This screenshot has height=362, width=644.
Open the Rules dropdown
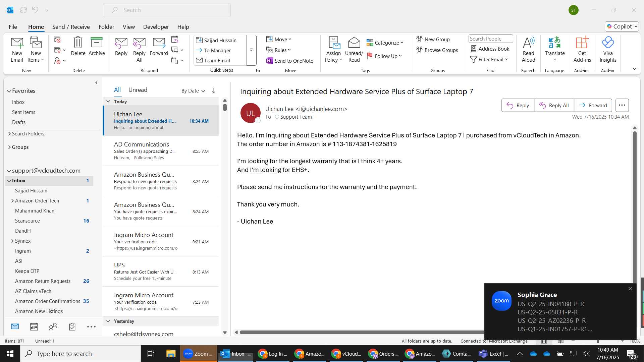point(278,50)
